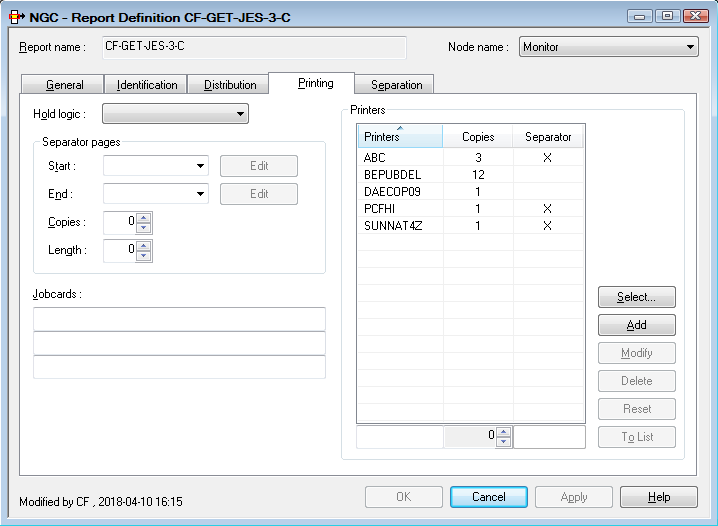
Task: Close the Report Definition window
Action: pyautogui.click(x=696, y=16)
